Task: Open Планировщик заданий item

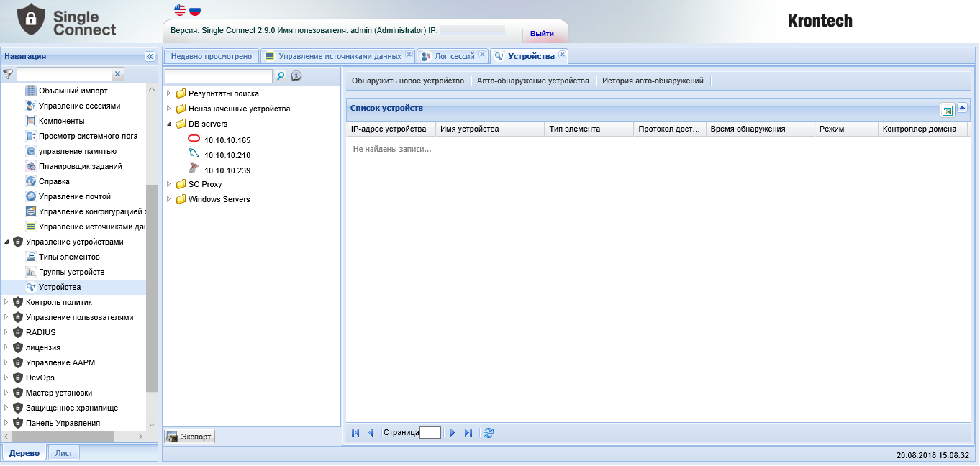Action: click(80, 166)
